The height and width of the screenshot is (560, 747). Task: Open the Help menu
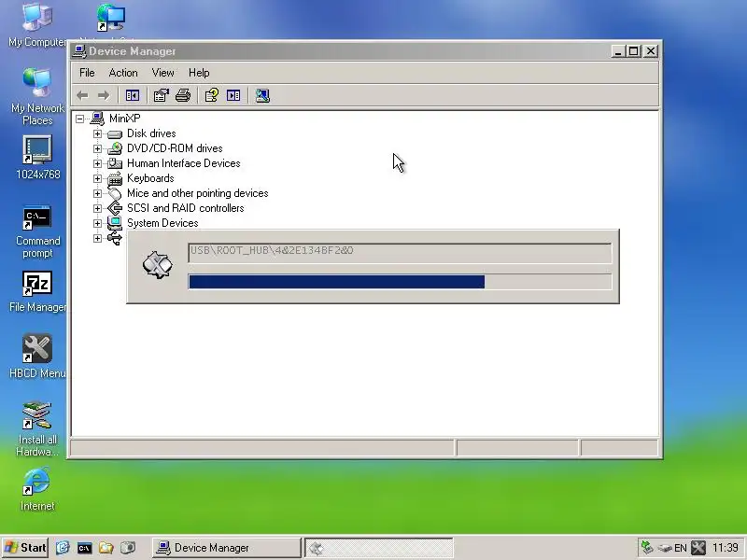(x=199, y=73)
